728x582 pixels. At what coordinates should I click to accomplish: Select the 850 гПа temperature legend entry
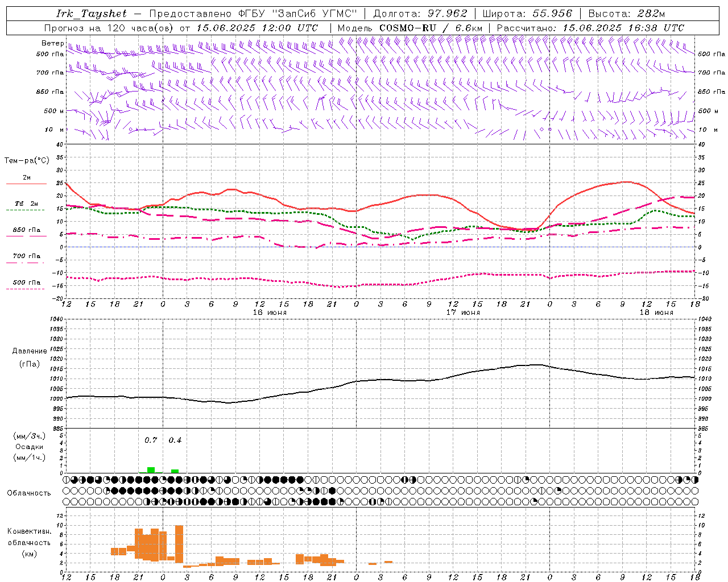coord(26,230)
